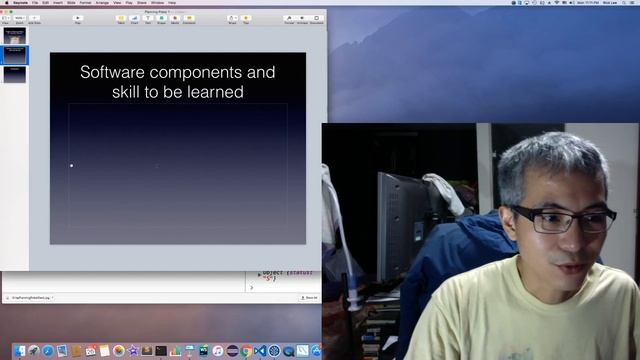Viewport: 640px width, 360px height.
Task: Open Notification Center in menu bar
Action: pyautogui.click(x=633, y=2)
